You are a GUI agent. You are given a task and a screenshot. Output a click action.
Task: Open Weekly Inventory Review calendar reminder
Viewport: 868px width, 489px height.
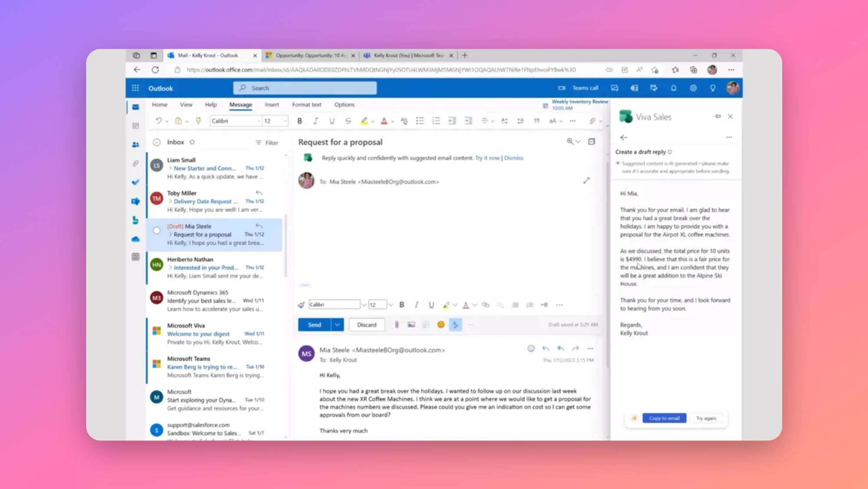click(x=575, y=105)
